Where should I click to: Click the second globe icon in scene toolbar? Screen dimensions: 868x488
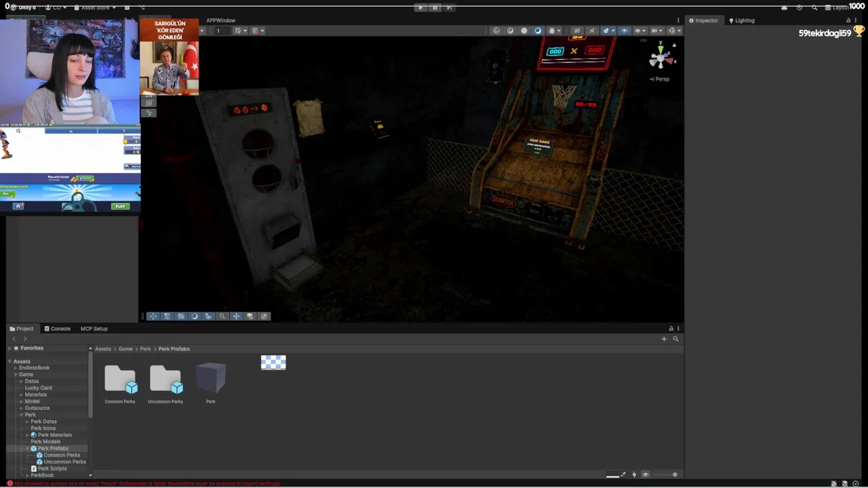pos(510,30)
